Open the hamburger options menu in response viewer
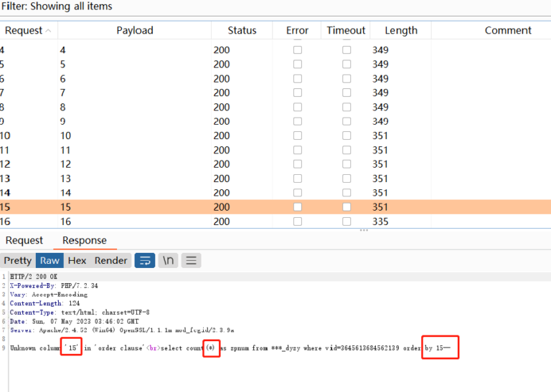This screenshot has width=551, height=392. pos(191,260)
